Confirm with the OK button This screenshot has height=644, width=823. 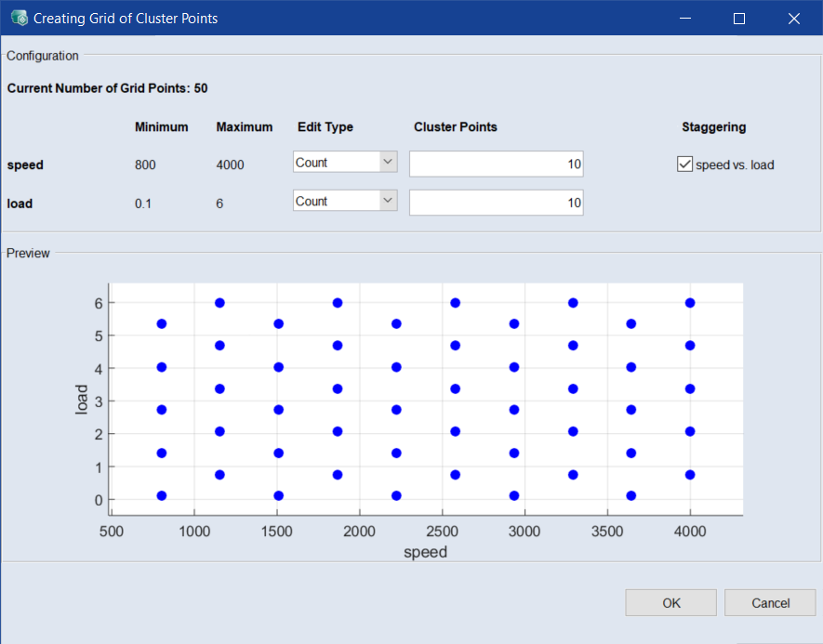(671, 603)
